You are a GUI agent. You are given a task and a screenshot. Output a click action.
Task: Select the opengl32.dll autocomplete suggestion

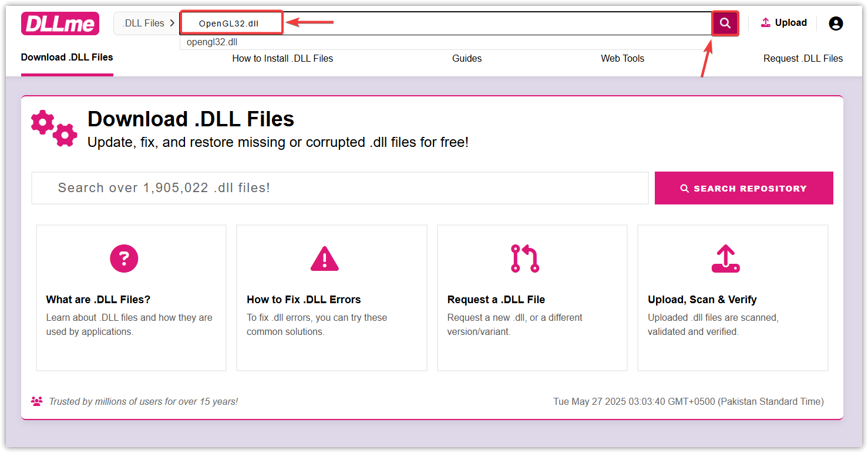point(212,42)
